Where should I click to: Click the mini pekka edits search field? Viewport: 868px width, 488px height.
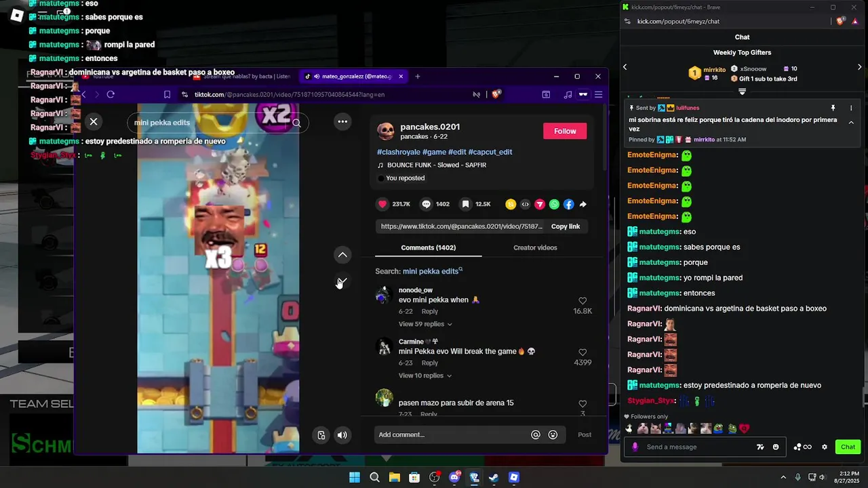[x=217, y=123]
